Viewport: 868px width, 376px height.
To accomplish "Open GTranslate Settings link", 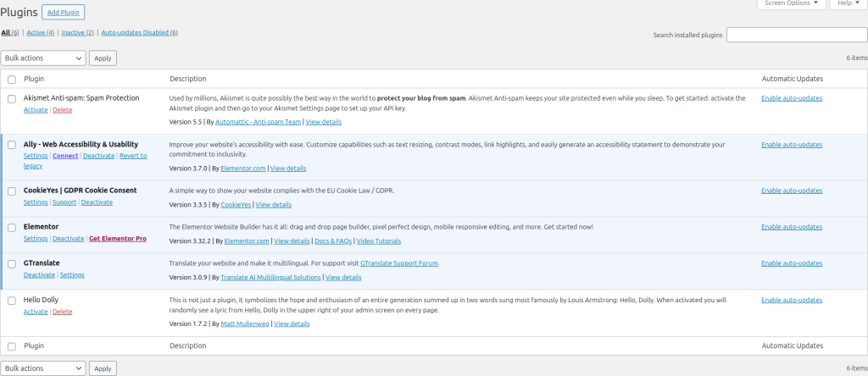I will tap(72, 275).
